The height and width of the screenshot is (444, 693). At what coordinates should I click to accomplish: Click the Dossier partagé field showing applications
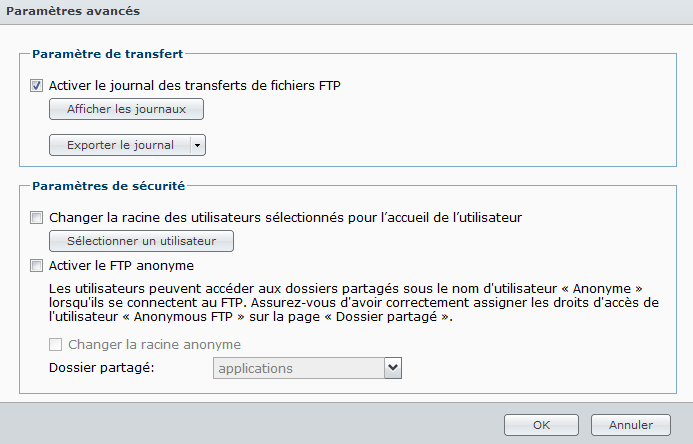click(x=298, y=369)
